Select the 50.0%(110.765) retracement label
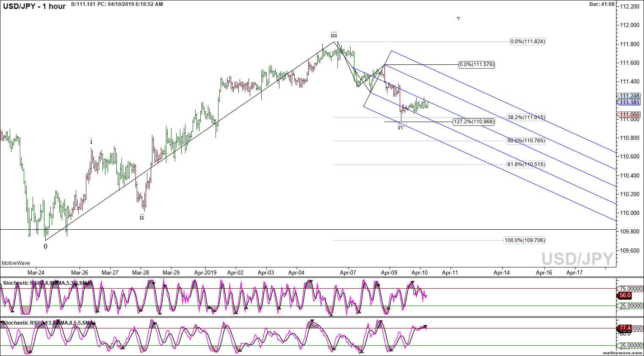The image size is (644, 356). (526, 141)
